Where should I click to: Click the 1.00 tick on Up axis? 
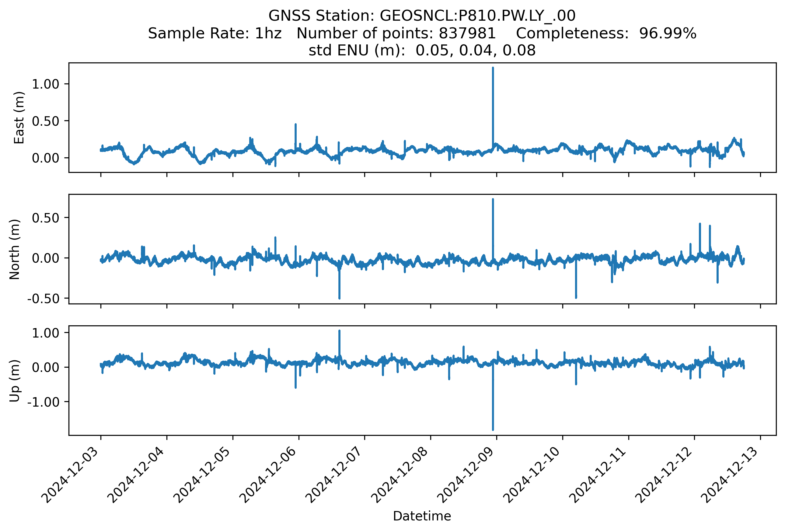coord(46,333)
